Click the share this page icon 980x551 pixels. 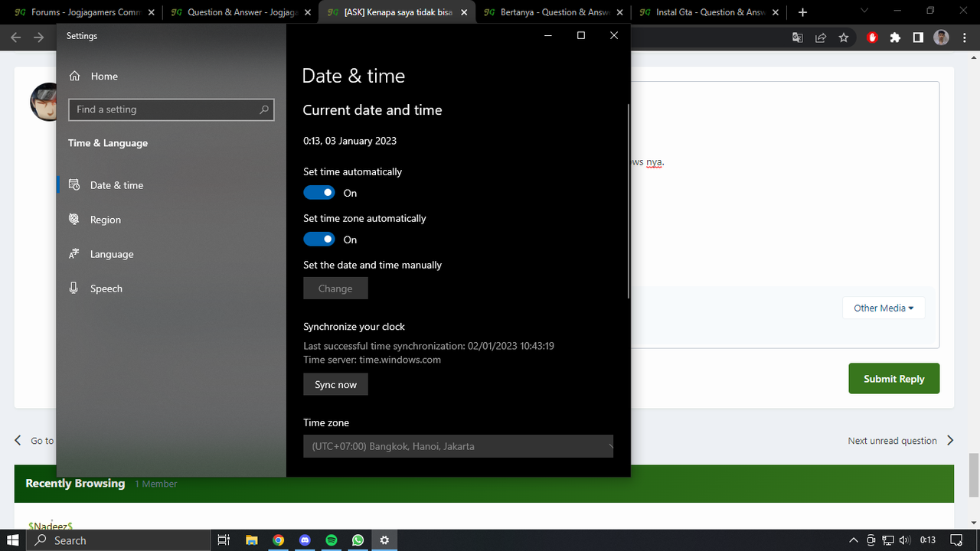[x=821, y=37]
